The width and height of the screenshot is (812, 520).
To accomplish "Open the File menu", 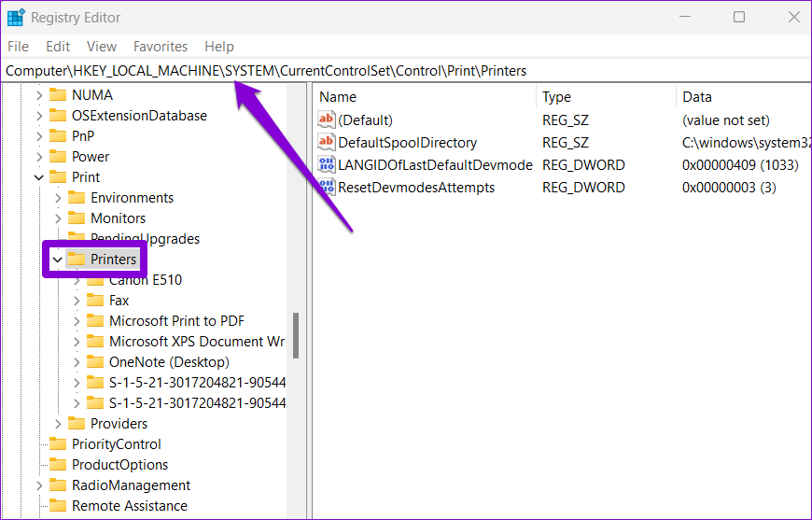I will [x=18, y=47].
